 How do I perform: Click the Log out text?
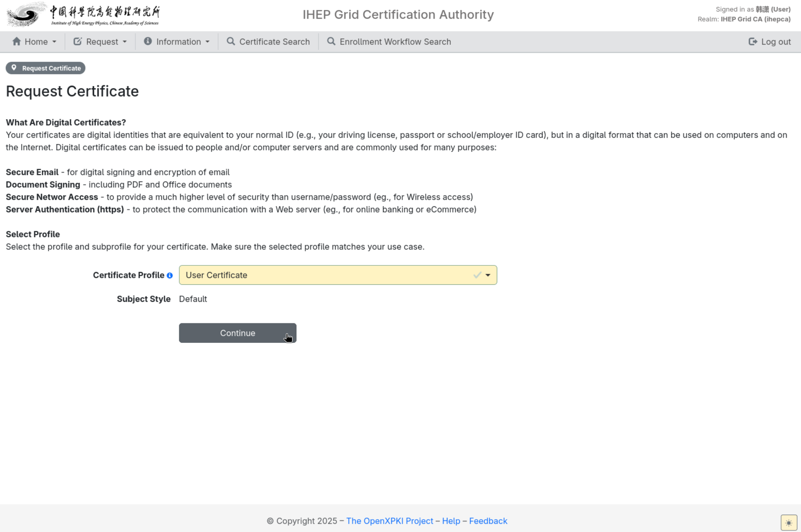click(x=776, y=42)
